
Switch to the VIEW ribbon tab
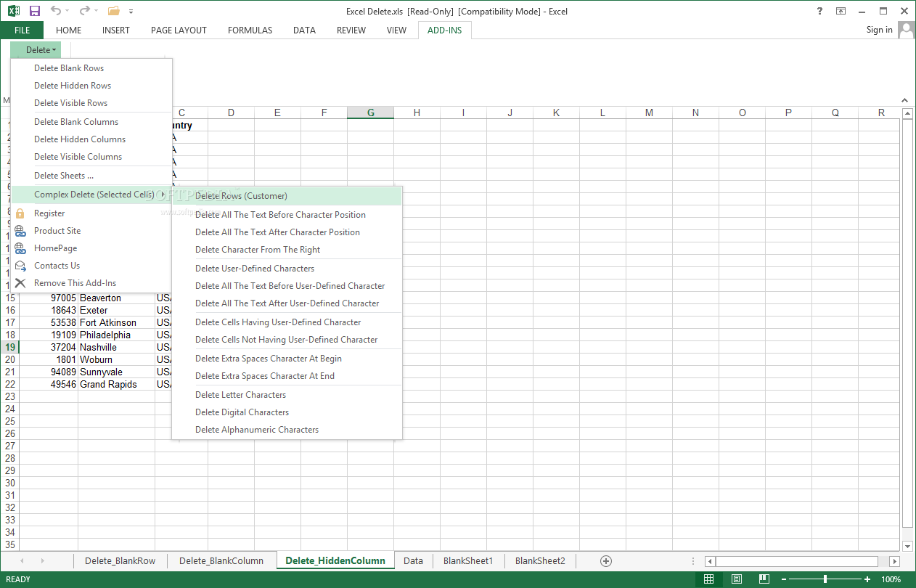396,30
